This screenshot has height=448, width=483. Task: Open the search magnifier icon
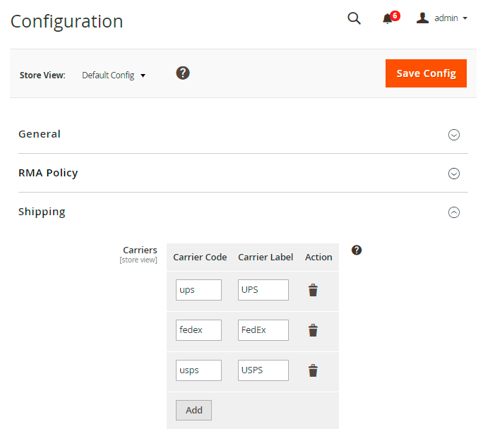pos(354,18)
